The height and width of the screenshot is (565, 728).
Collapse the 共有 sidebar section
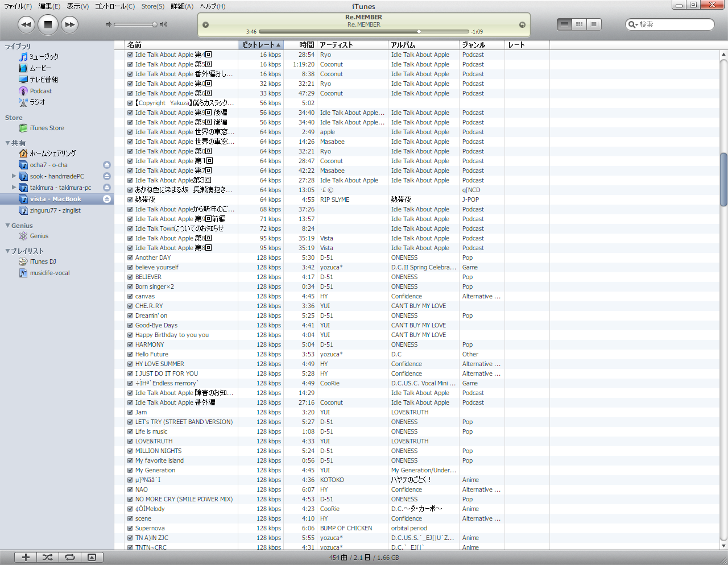coord(7,143)
